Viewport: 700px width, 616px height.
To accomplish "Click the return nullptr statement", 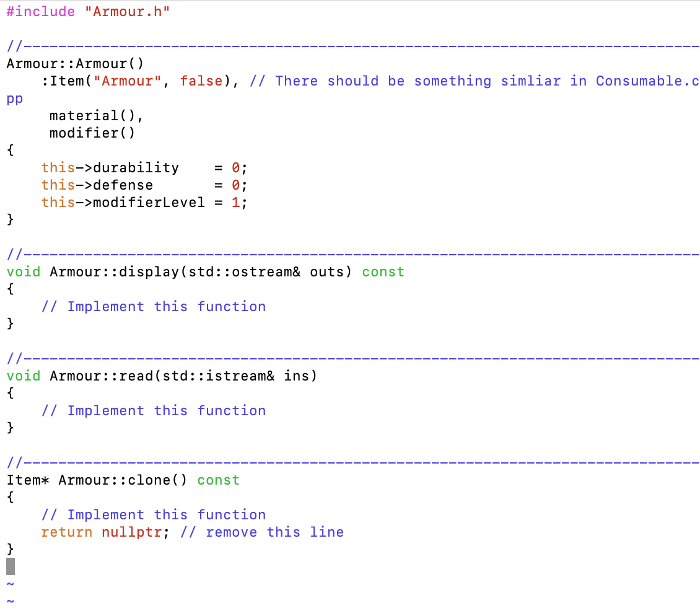I will [102, 532].
